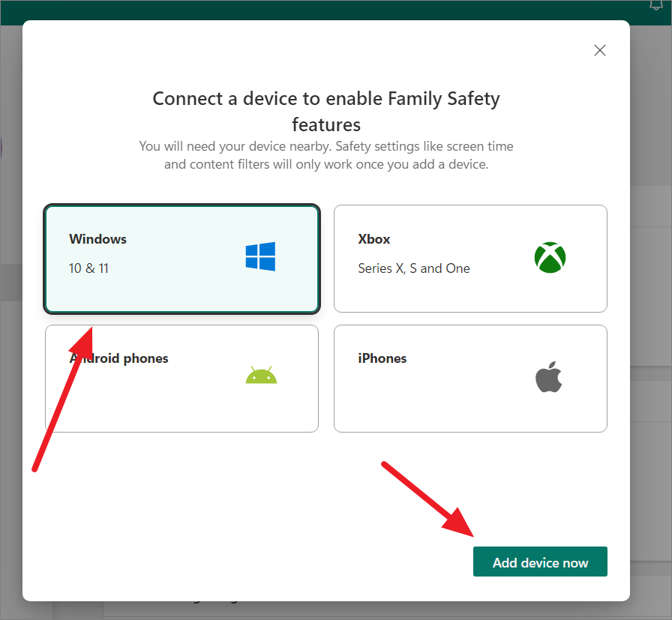Click the 'Series X, S and One' subtitle
The image size is (672, 620).
click(x=414, y=268)
